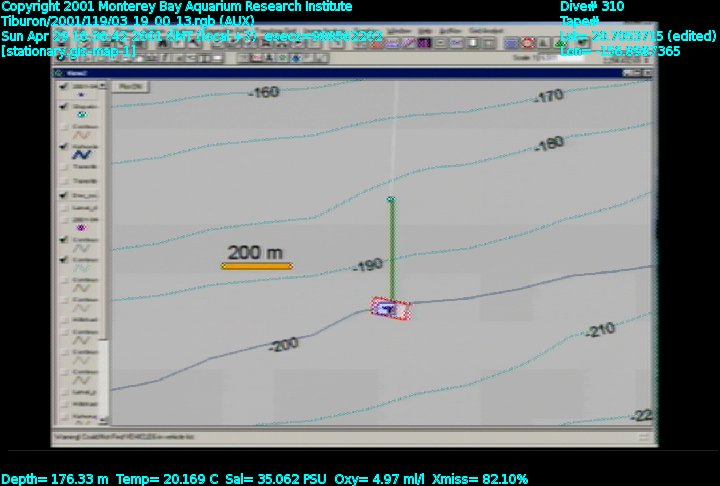The height and width of the screenshot is (486, 720).
Task: Toggle the checkbox for the cyan dot theme
Action: pyautogui.click(x=64, y=106)
